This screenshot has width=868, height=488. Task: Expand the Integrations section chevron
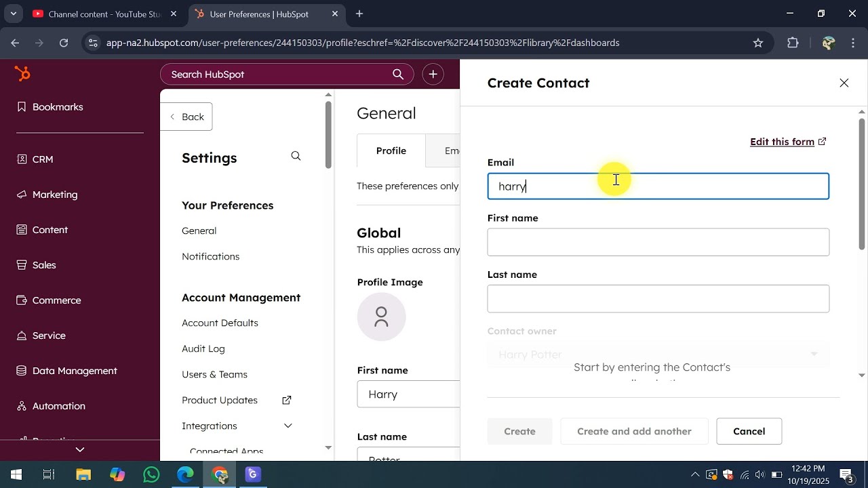click(x=288, y=426)
